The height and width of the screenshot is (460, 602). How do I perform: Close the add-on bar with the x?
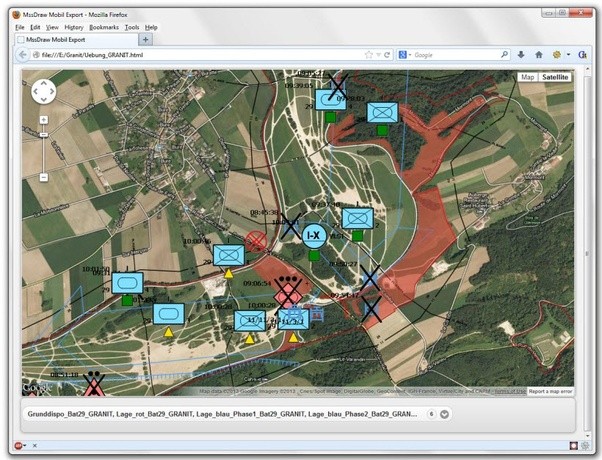point(35,445)
